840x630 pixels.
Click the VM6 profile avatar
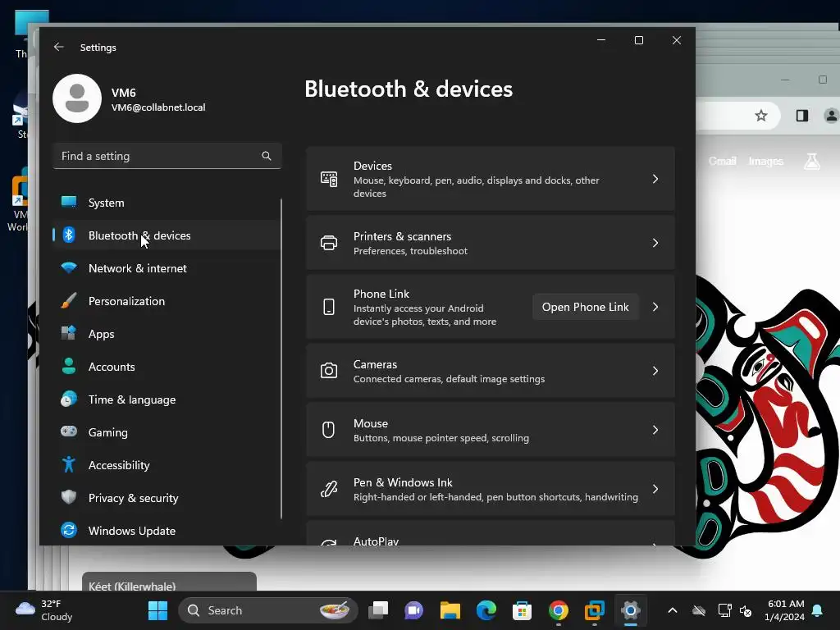coord(77,98)
